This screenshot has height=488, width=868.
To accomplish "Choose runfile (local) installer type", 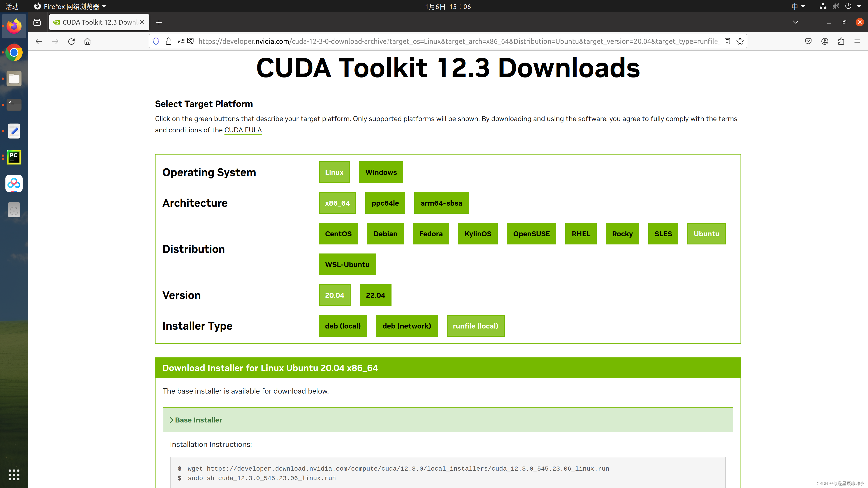I will [475, 326].
